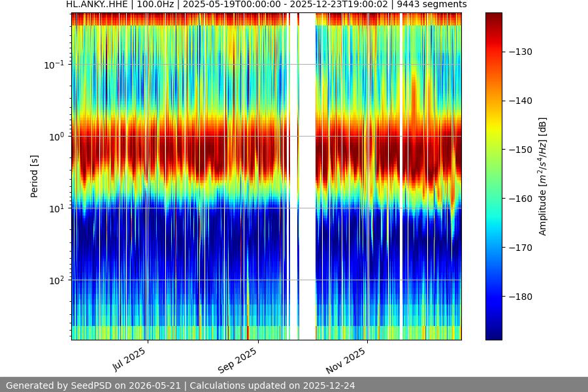Image resolution: width=588 pixels, height=392 pixels.
Task: Click the −180 colorbar tick label
Action: (x=521, y=297)
